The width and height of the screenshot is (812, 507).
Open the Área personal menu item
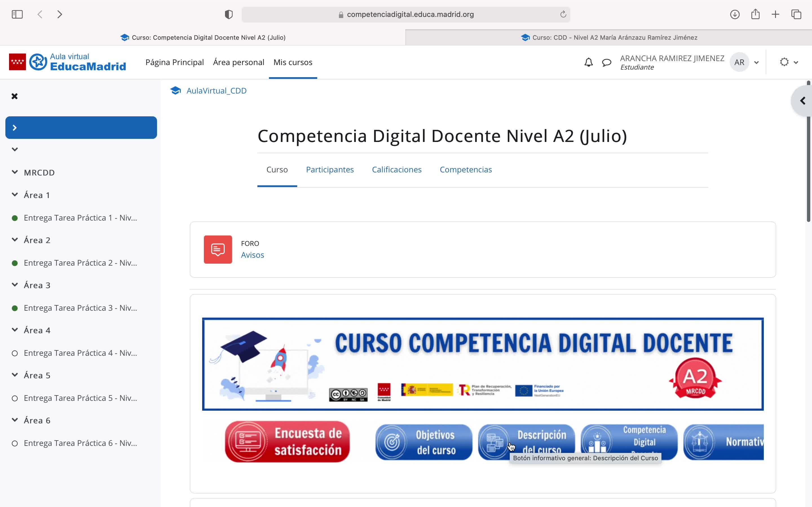click(239, 62)
